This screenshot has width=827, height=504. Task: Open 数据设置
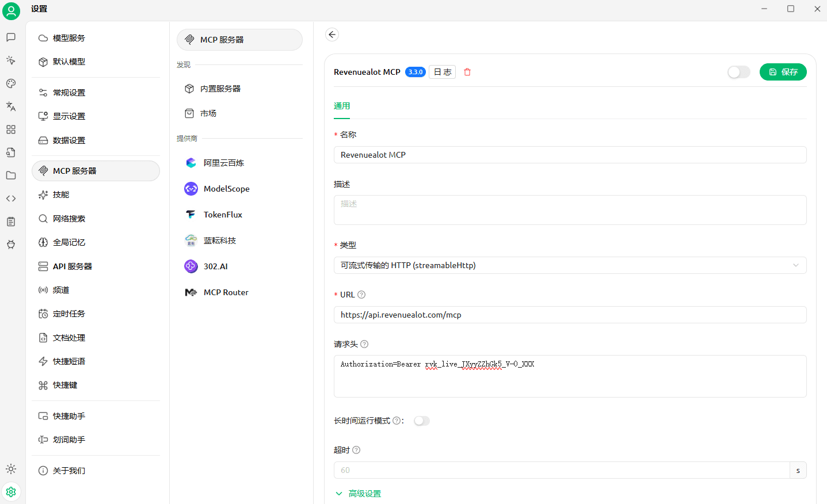click(96, 140)
